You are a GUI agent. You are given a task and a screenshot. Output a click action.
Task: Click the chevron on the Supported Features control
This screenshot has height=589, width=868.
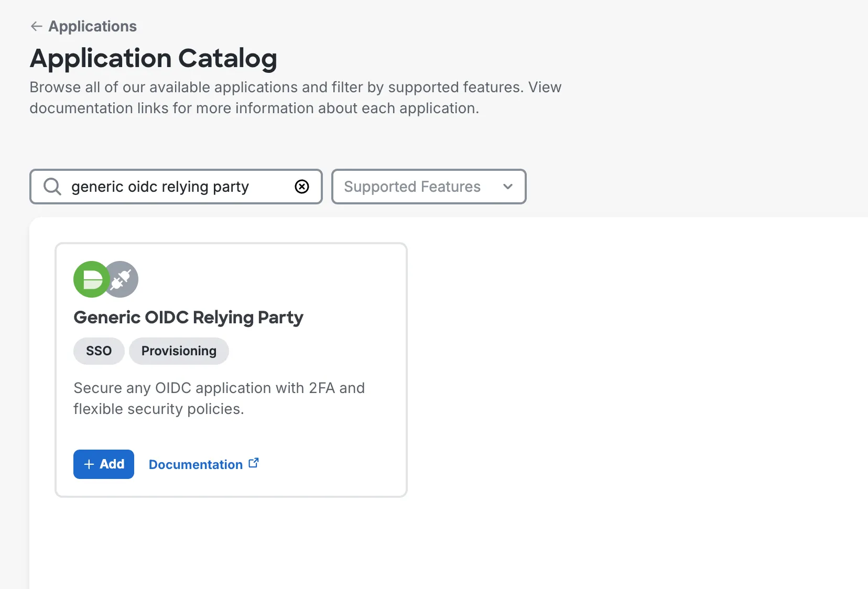pos(507,187)
